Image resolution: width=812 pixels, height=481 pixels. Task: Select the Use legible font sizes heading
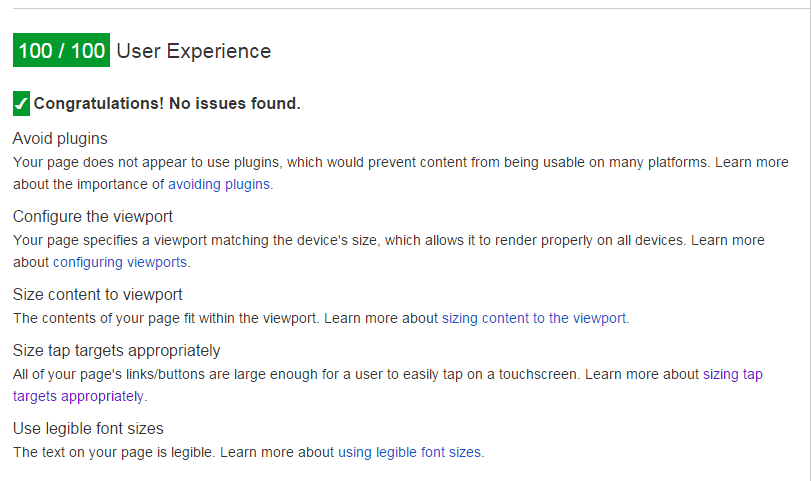point(88,429)
